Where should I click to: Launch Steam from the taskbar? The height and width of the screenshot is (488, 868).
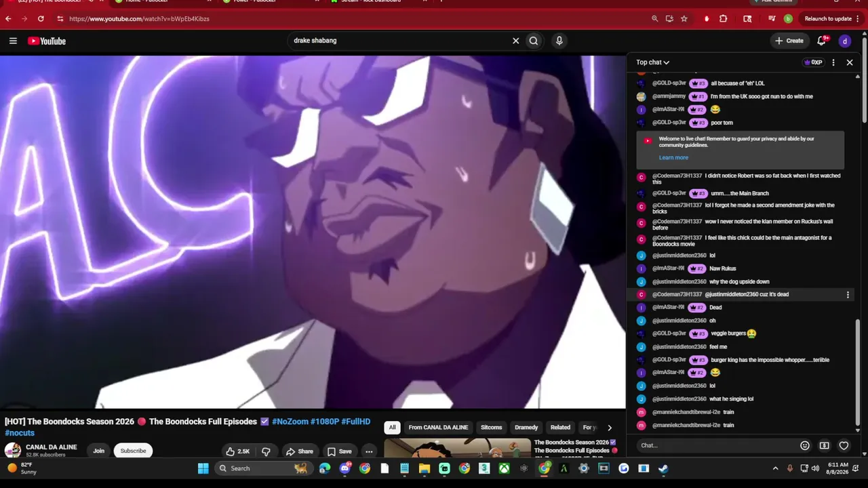click(x=663, y=468)
